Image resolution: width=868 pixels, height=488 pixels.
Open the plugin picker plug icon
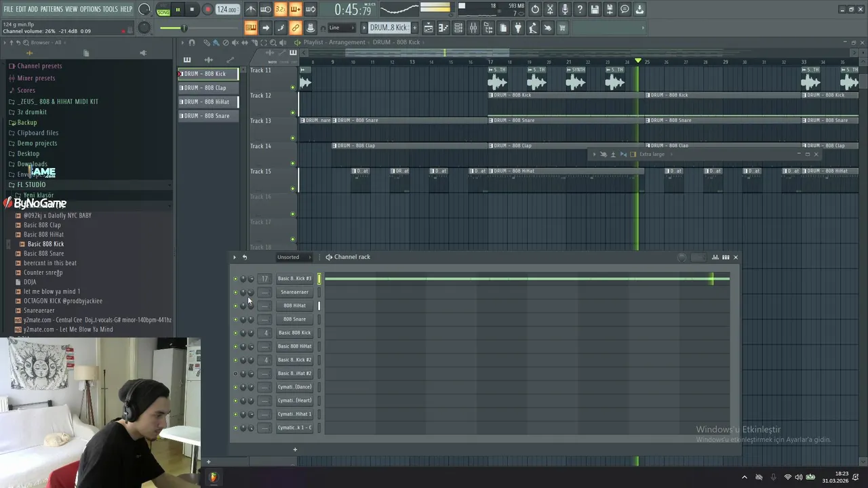point(518,28)
